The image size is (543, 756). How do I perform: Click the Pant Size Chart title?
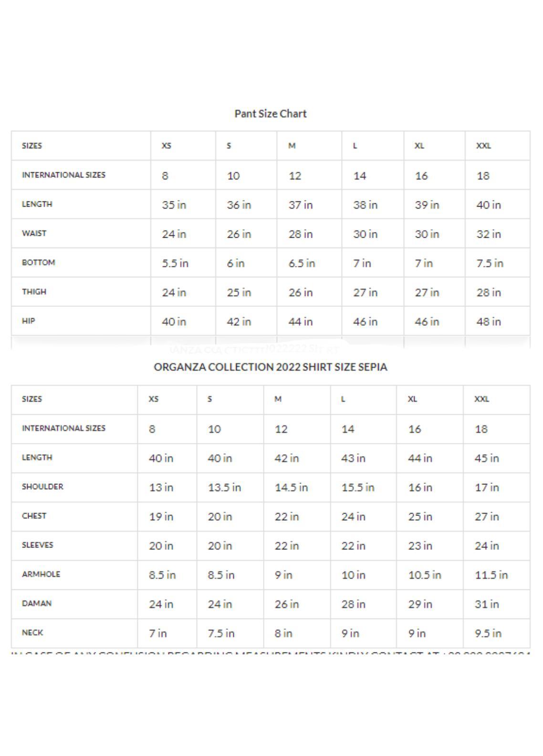pos(270,114)
